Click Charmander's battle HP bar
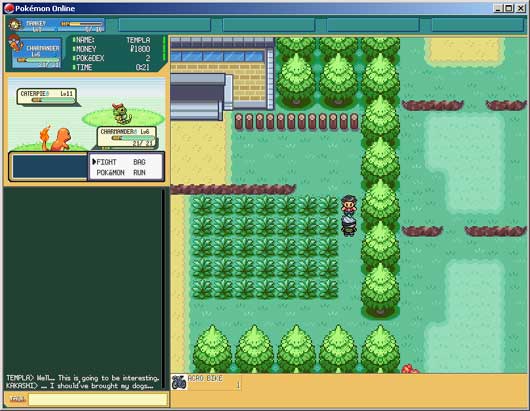The width and height of the screenshot is (530, 411). click(x=134, y=138)
